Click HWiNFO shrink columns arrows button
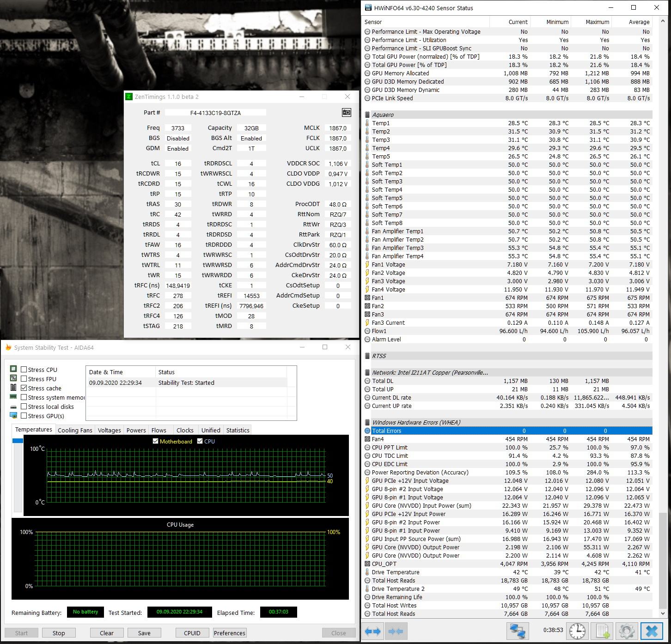671x644 pixels. 396,631
